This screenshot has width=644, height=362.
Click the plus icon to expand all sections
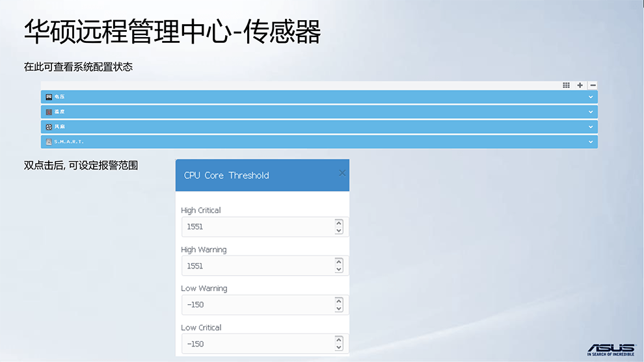point(580,85)
